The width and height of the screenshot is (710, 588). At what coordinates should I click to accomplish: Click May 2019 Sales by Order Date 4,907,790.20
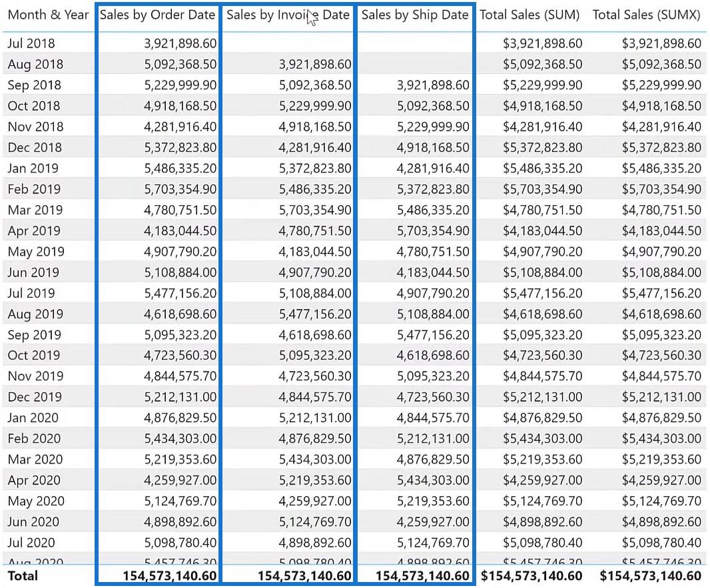click(x=180, y=252)
